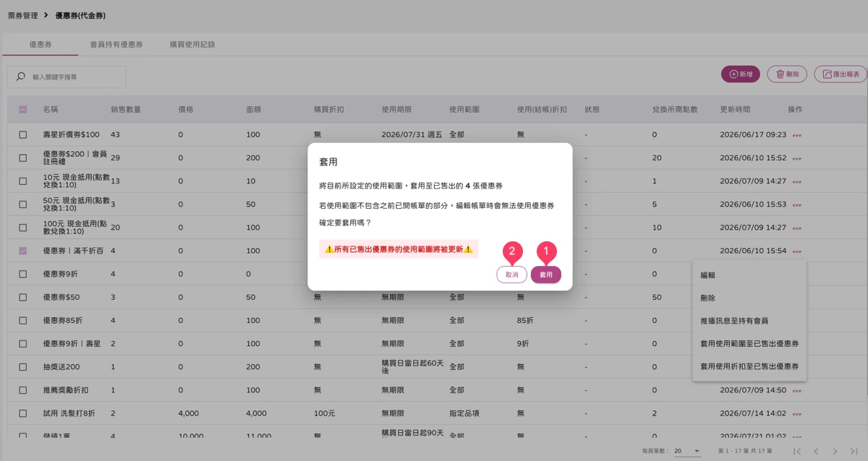
Task: Sort by the 銷售數量 column header
Action: pyautogui.click(x=126, y=110)
